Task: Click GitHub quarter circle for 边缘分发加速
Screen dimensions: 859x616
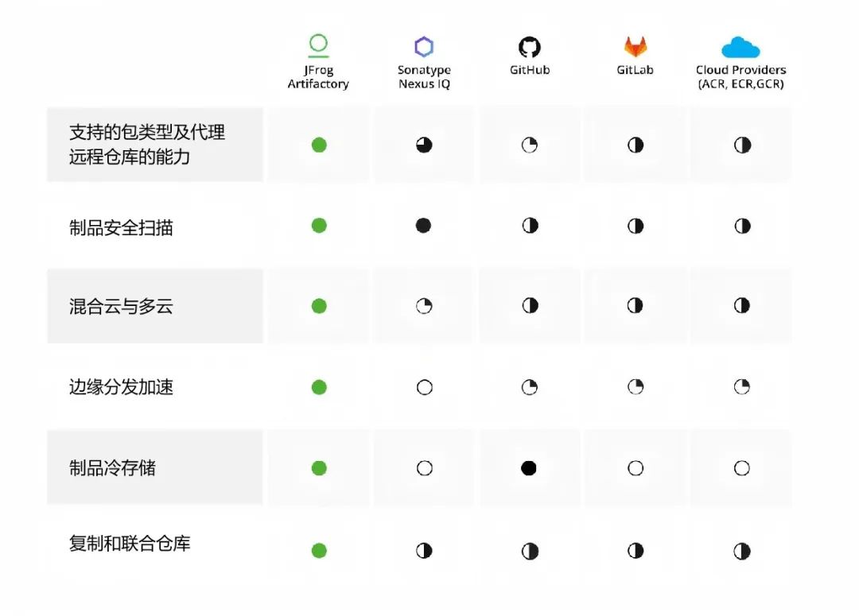Action: point(529,387)
